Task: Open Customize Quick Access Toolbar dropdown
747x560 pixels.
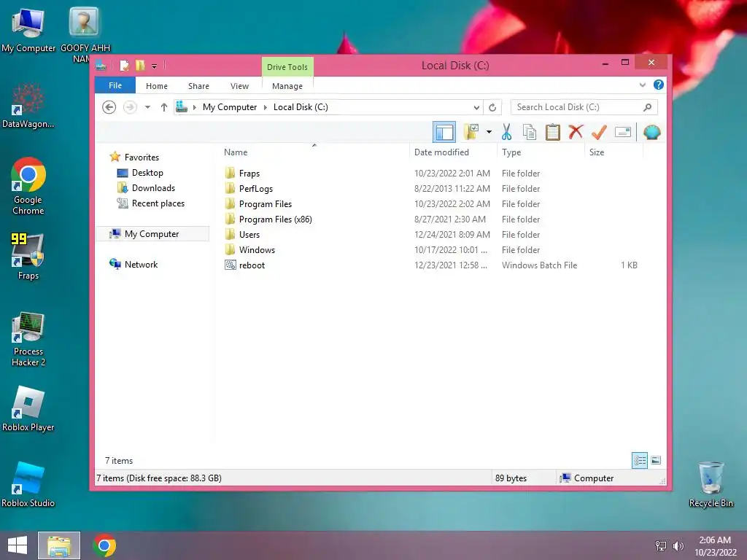Action: 155,66
